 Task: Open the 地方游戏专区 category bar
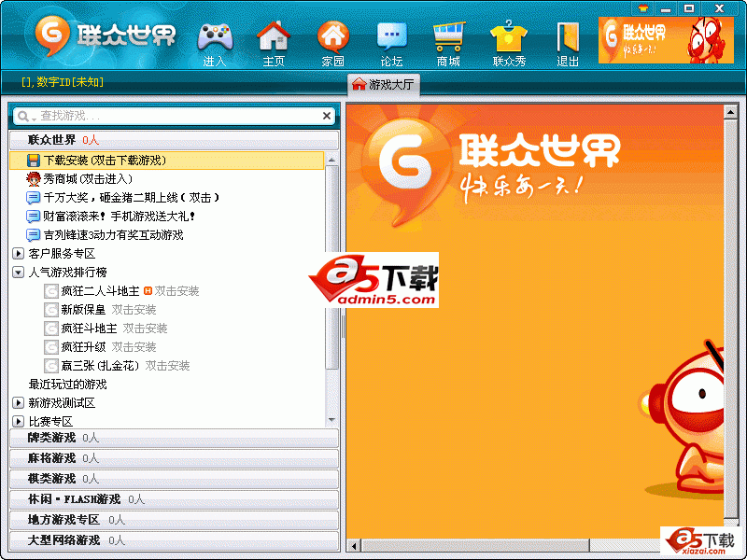click(x=174, y=520)
